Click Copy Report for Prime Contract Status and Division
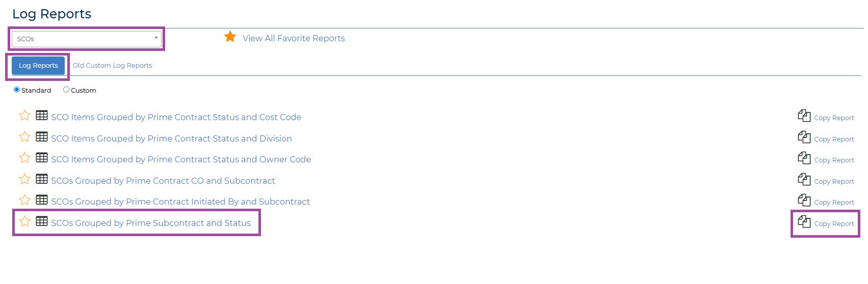Screen dimensions: 868x284 tap(834, 139)
